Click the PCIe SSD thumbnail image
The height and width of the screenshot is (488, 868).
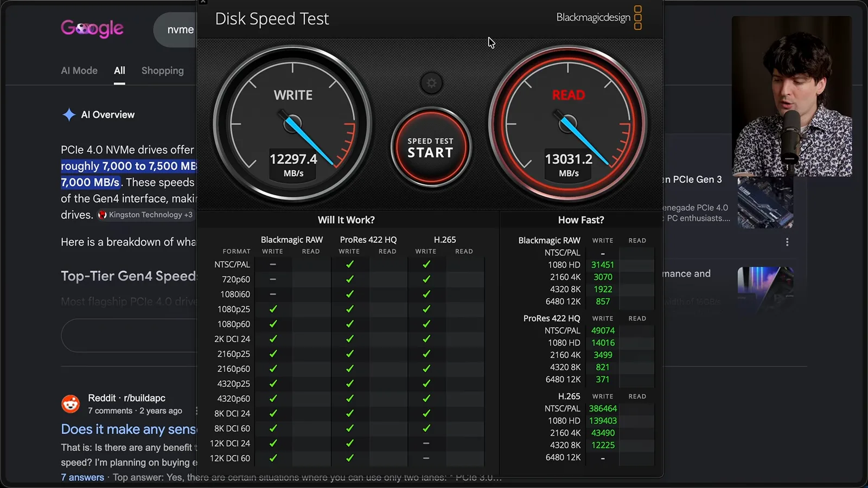765,202
